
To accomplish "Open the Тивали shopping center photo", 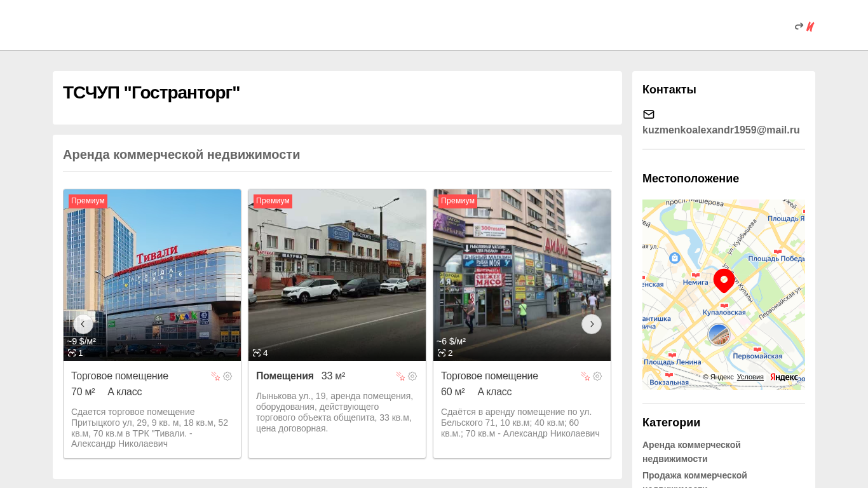I will click(x=153, y=275).
